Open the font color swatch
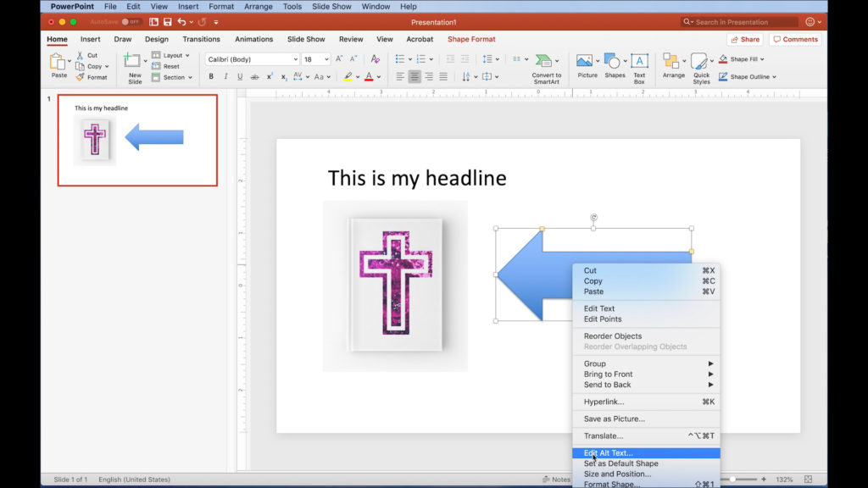This screenshot has height=488, width=868. click(370, 76)
